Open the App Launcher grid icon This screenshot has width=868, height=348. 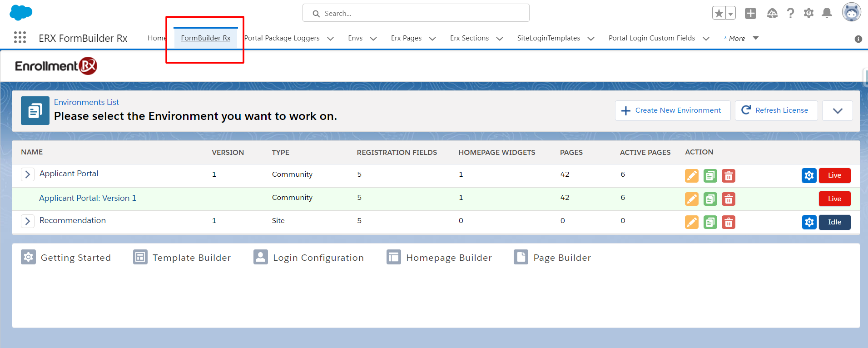[x=20, y=37]
